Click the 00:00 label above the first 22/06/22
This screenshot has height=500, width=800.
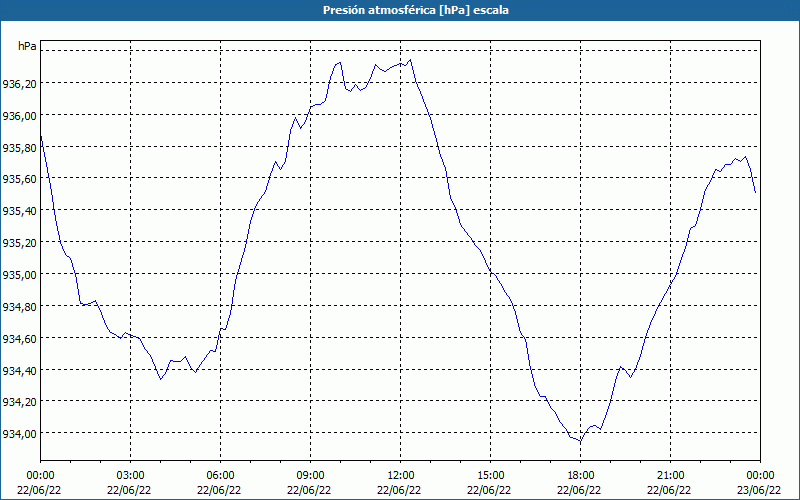tap(40, 476)
